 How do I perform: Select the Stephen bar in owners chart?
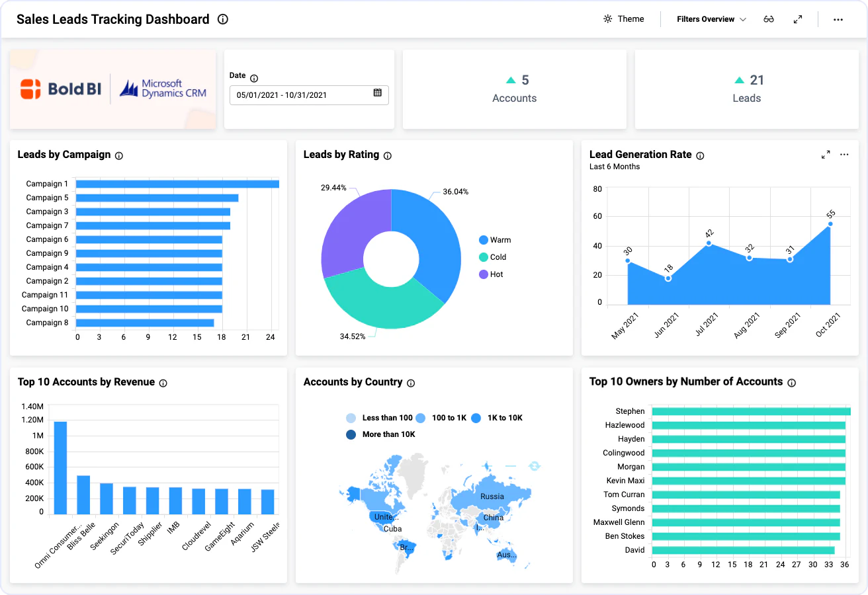751,411
